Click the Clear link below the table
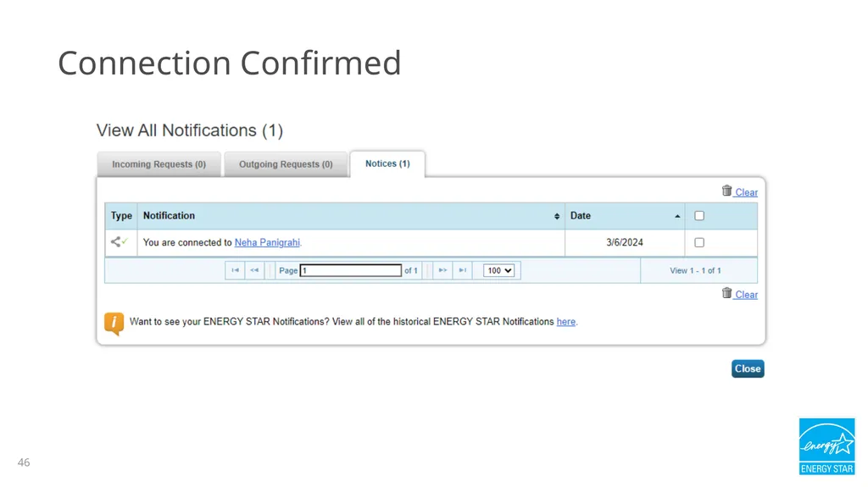Screen dimensions: 868x487 tap(746, 295)
